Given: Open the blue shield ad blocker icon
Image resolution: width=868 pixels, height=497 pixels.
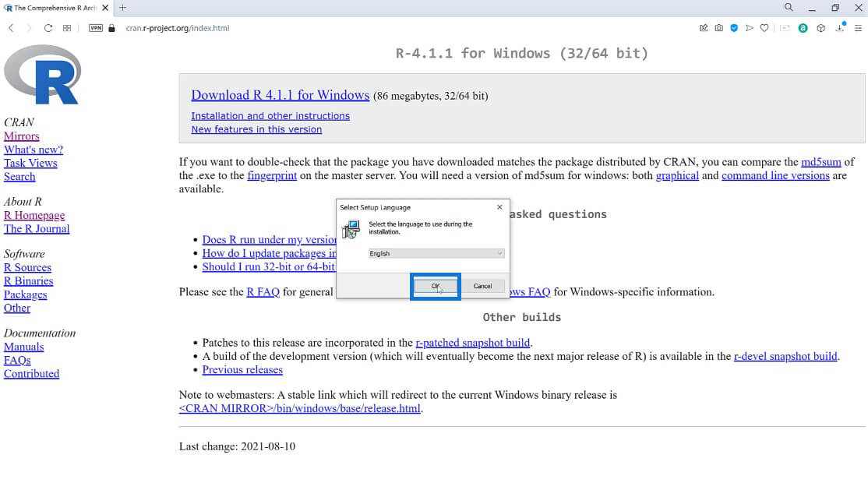Looking at the screenshot, I should [x=734, y=28].
